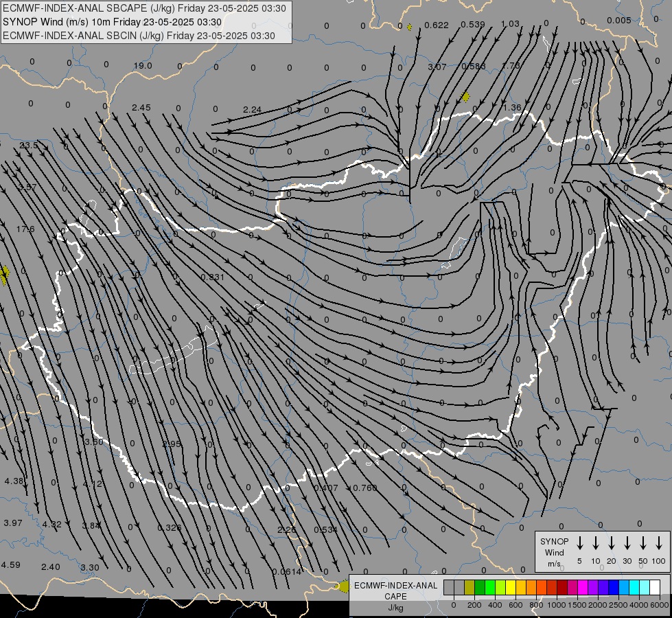The image size is (672, 618).
Task: Select the bright cyan CAPE legend swatch
Action: click(634, 587)
